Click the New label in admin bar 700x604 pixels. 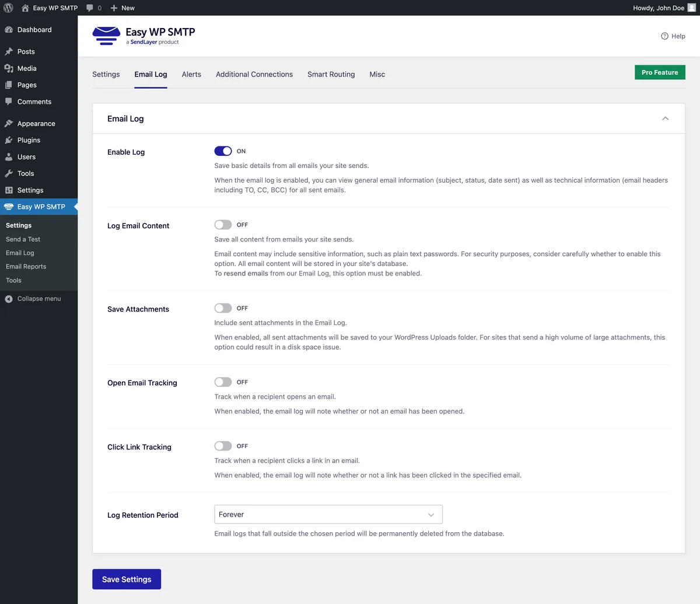point(128,8)
